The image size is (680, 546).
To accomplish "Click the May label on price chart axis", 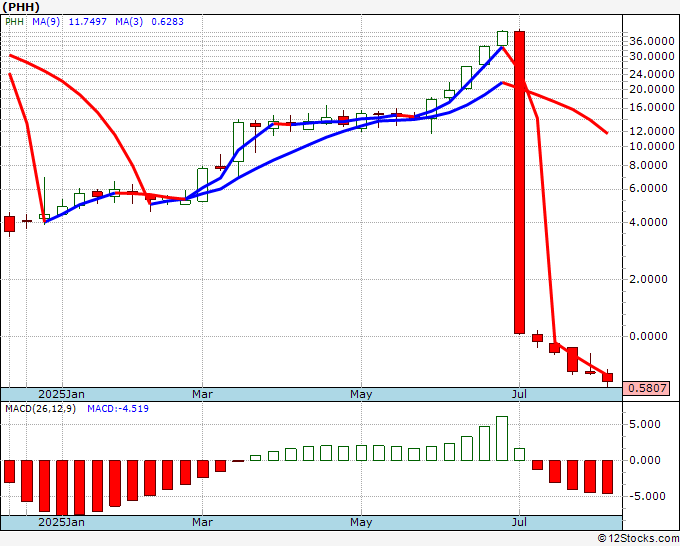I will (x=361, y=394).
